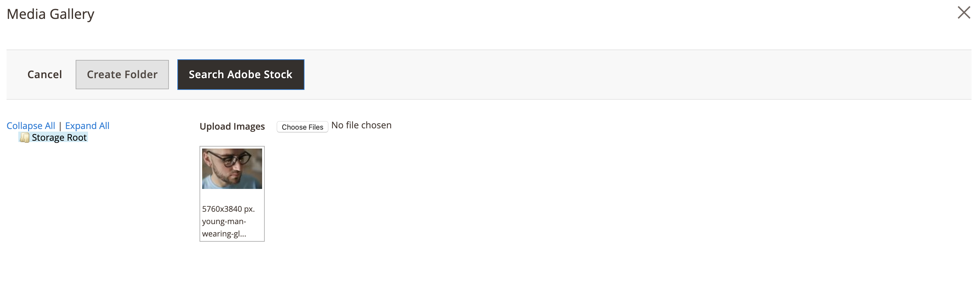Image resolution: width=980 pixels, height=286 pixels.
Task: Select the young-man-wearing-glasses image thumbnail
Action: (232, 194)
